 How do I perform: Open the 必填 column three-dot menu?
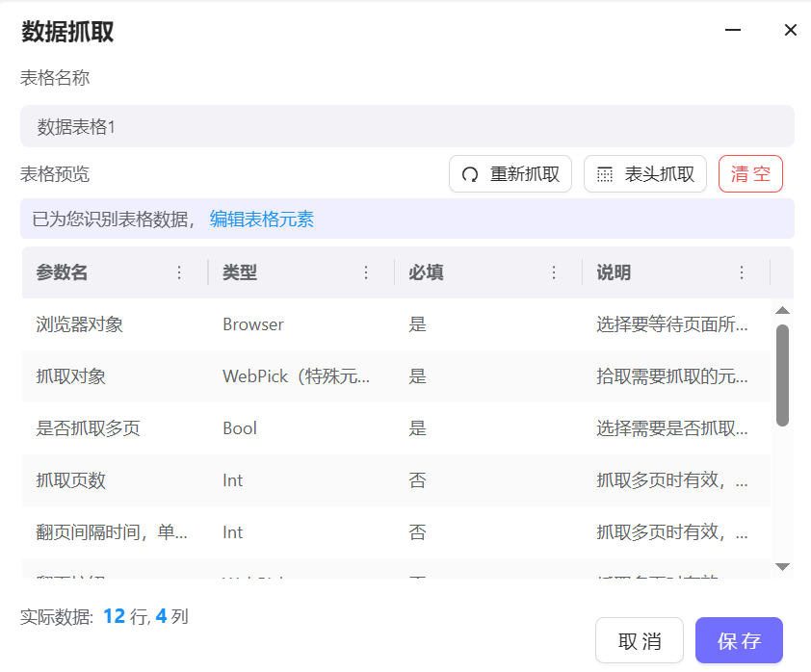[554, 272]
